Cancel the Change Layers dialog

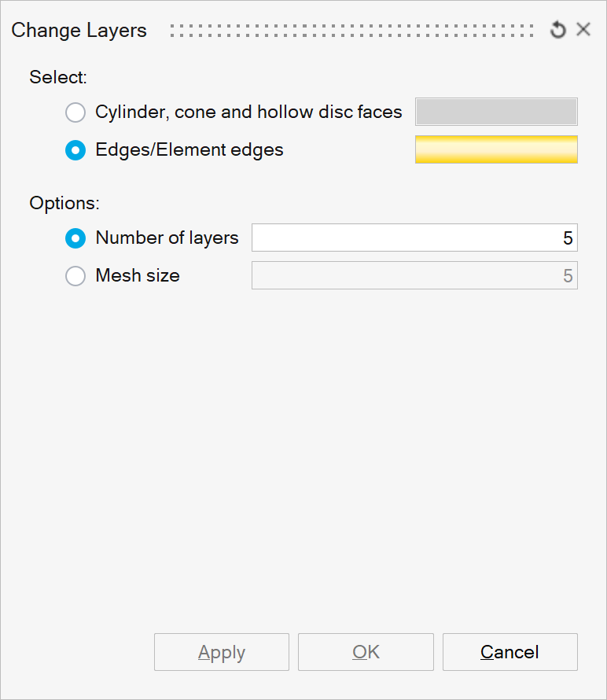[x=510, y=652]
